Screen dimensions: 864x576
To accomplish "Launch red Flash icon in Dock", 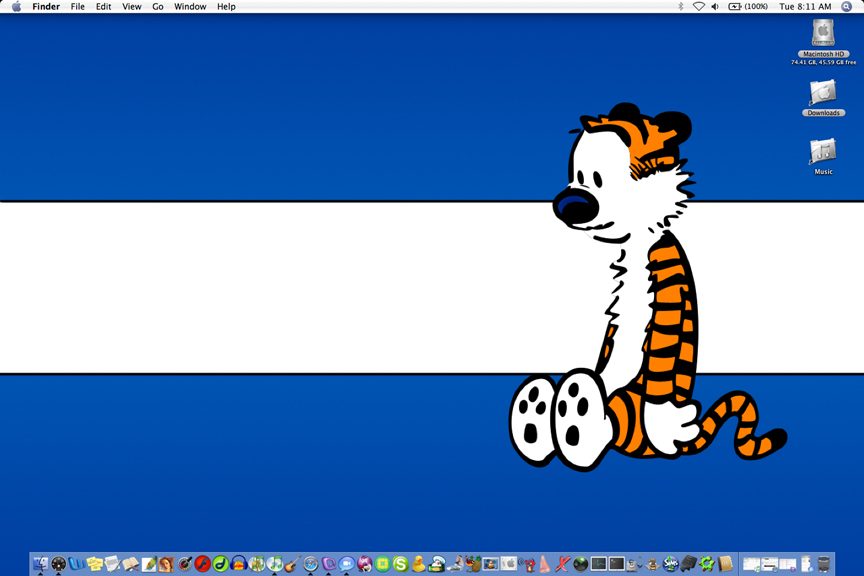I will tap(202, 564).
